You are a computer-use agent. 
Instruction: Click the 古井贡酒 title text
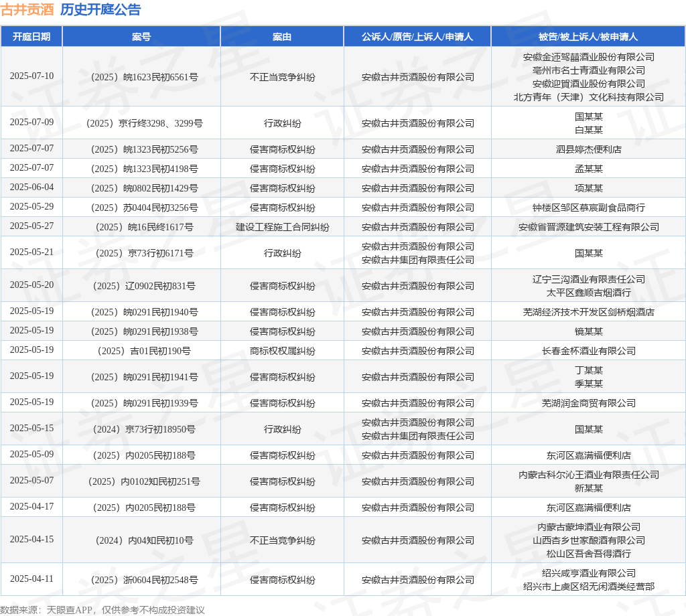click(27, 9)
